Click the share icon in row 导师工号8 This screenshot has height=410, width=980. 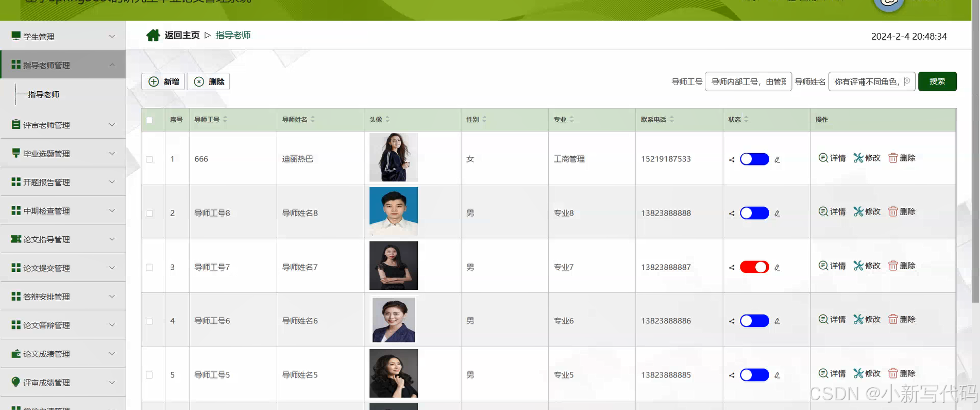732,214
